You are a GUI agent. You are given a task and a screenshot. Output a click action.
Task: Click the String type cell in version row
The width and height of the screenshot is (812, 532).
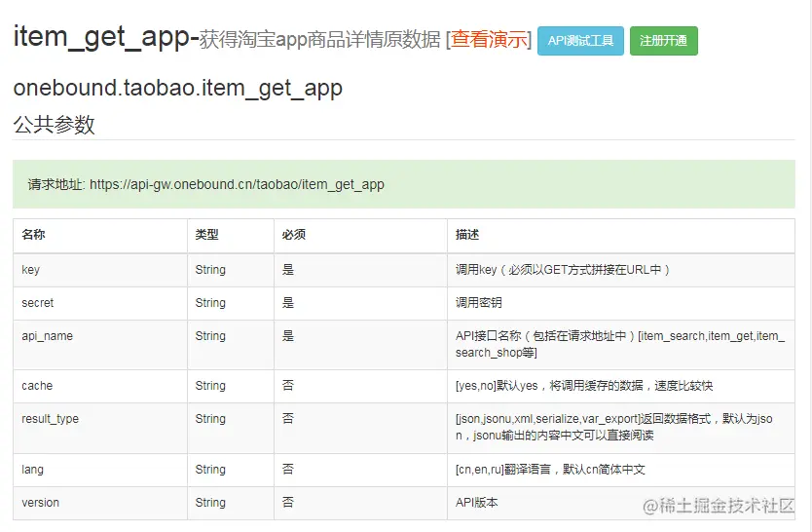click(231, 503)
